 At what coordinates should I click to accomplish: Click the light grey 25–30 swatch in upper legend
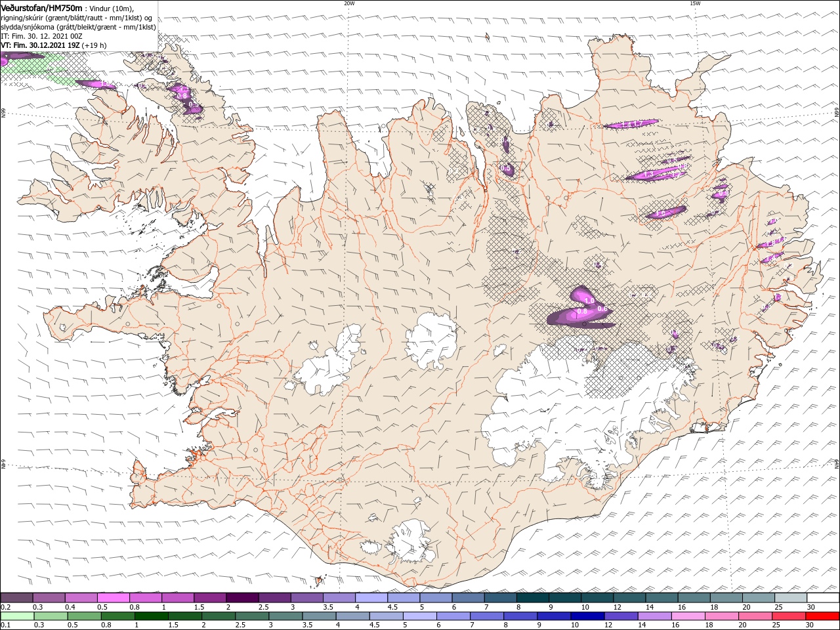tap(791, 598)
